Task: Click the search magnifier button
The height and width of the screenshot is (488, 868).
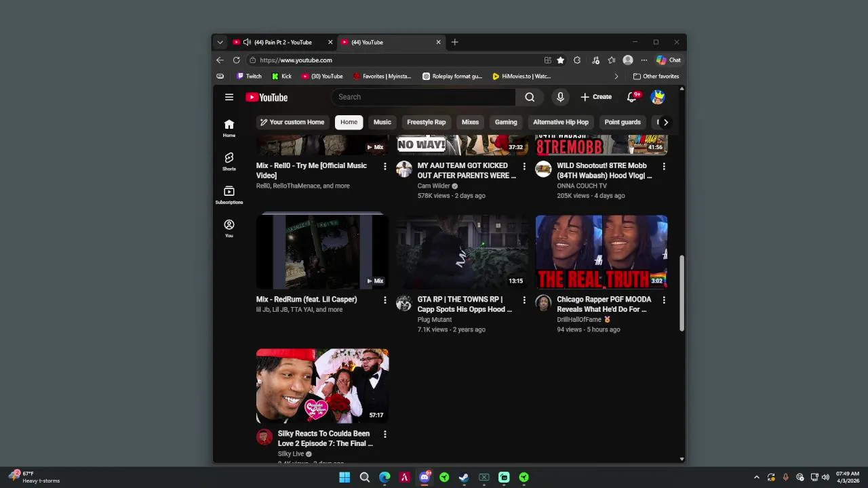Action: pyautogui.click(x=530, y=97)
